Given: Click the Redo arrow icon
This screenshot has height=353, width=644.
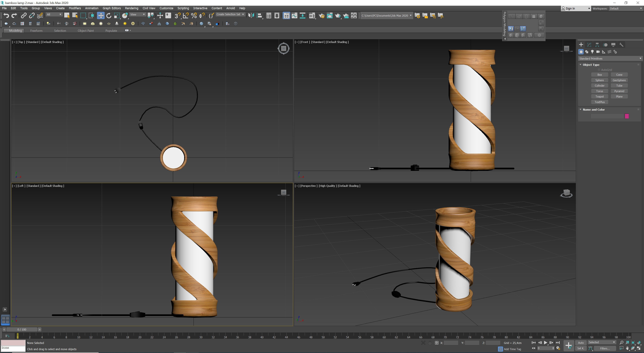Looking at the screenshot, I should pos(14,15).
